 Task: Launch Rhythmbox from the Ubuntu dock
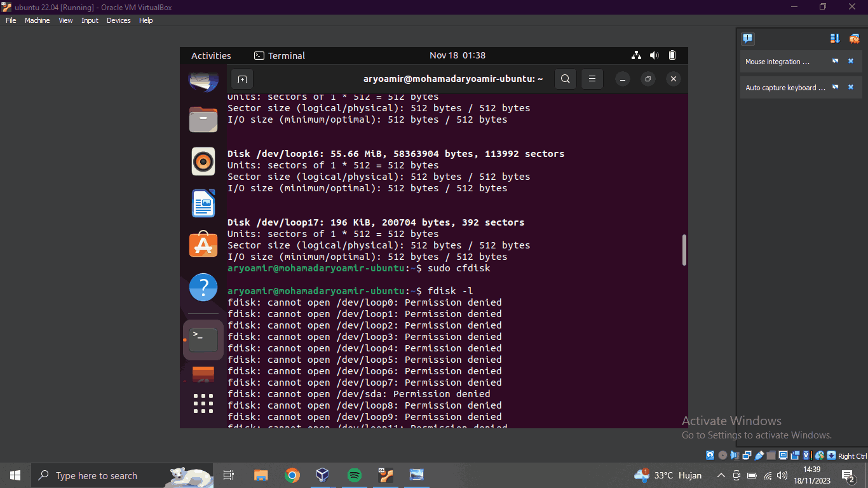203,161
